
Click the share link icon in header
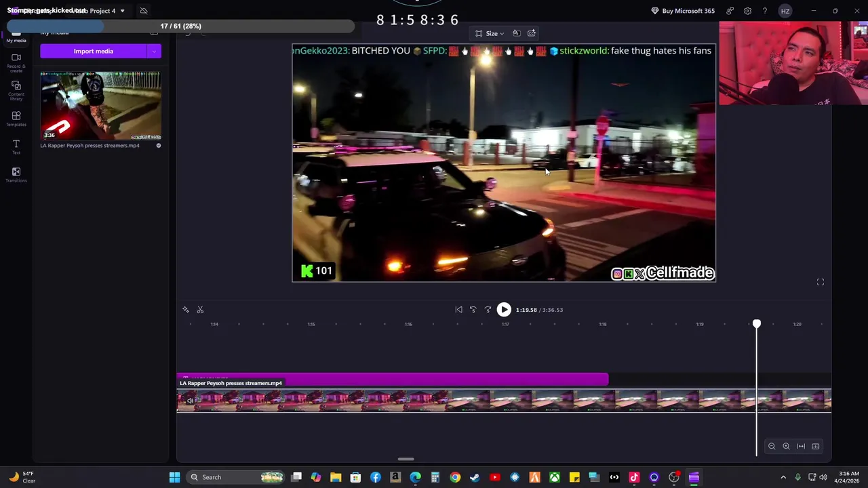click(x=730, y=11)
